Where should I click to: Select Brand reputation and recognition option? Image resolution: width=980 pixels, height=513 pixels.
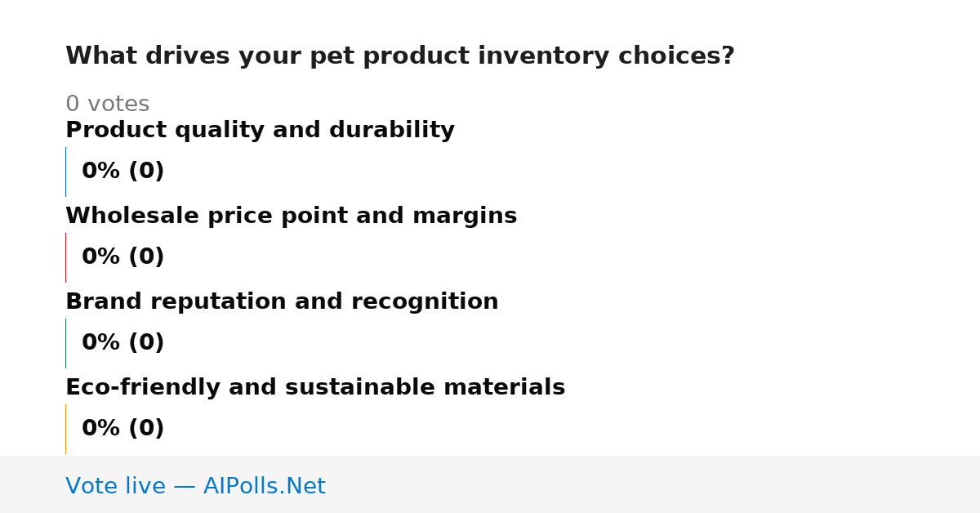click(282, 302)
